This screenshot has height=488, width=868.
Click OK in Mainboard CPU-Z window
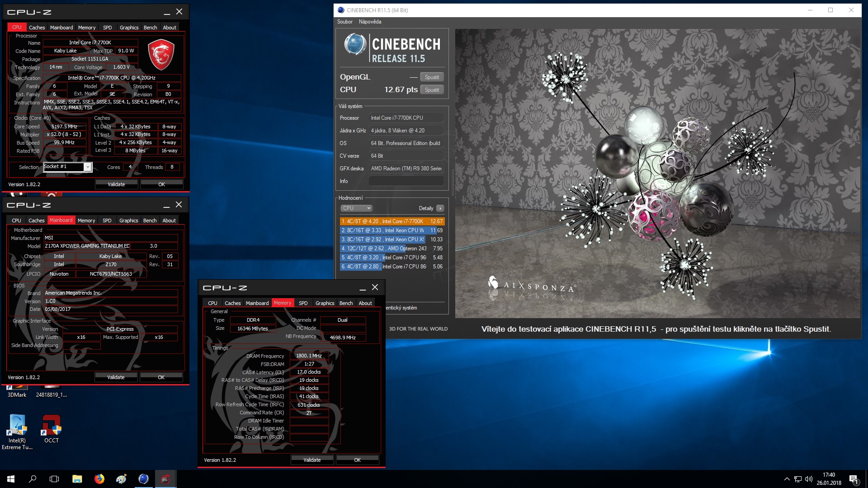161,377
